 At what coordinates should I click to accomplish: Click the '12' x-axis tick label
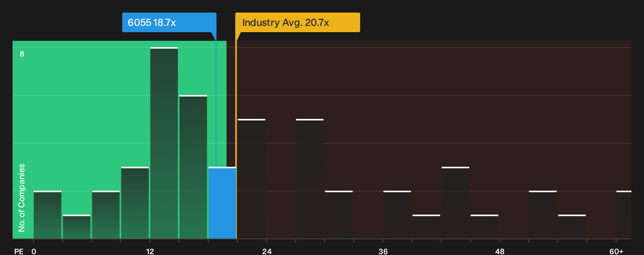pos(150,251)
